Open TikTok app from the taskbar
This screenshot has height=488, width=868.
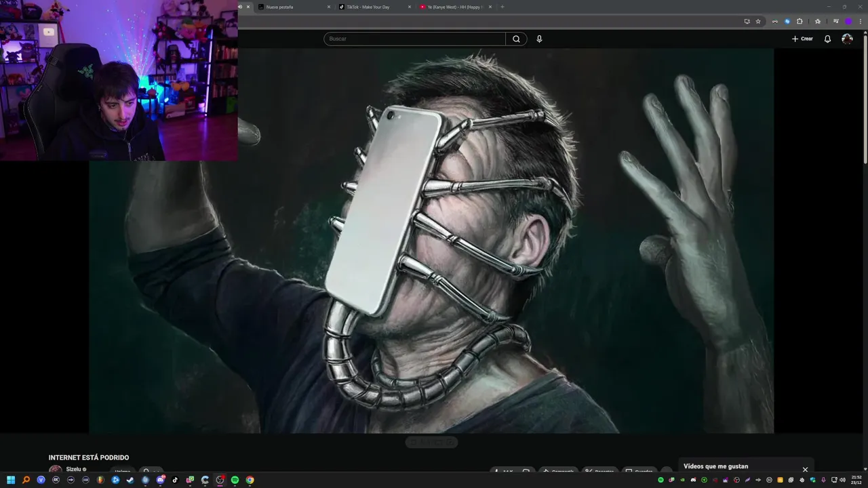click(175, 480)
